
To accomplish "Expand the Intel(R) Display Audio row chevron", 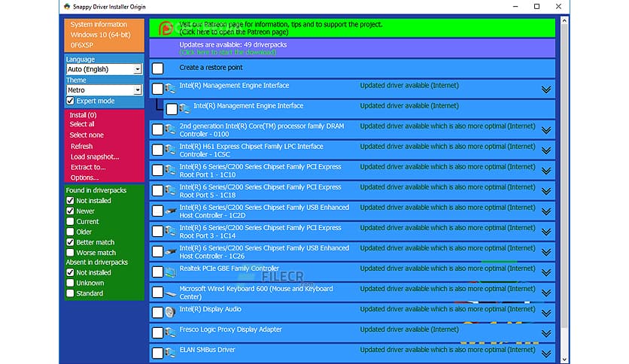I will [x=546, y=313].
